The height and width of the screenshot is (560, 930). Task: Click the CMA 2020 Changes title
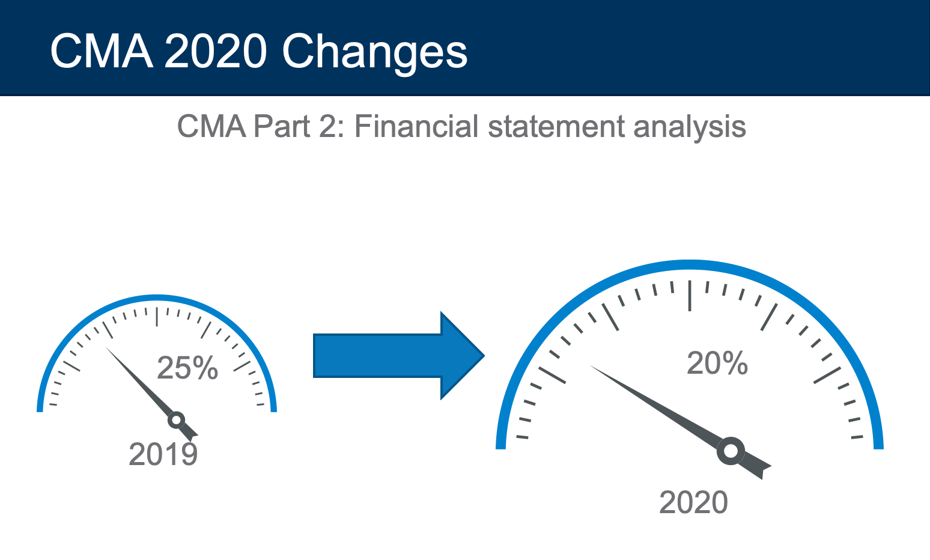pyautogui.click(x=258, y=53)
